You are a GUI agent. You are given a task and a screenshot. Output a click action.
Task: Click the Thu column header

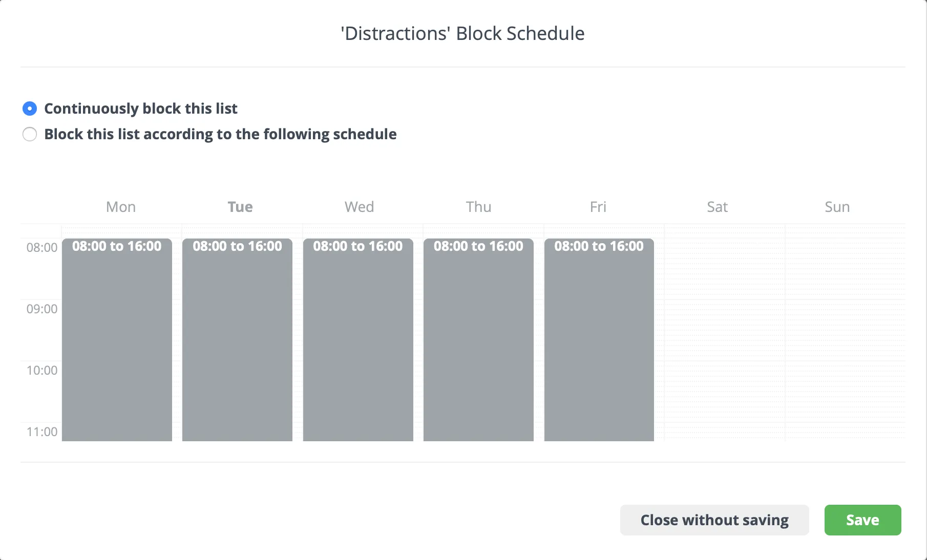(x=478, y=207)
